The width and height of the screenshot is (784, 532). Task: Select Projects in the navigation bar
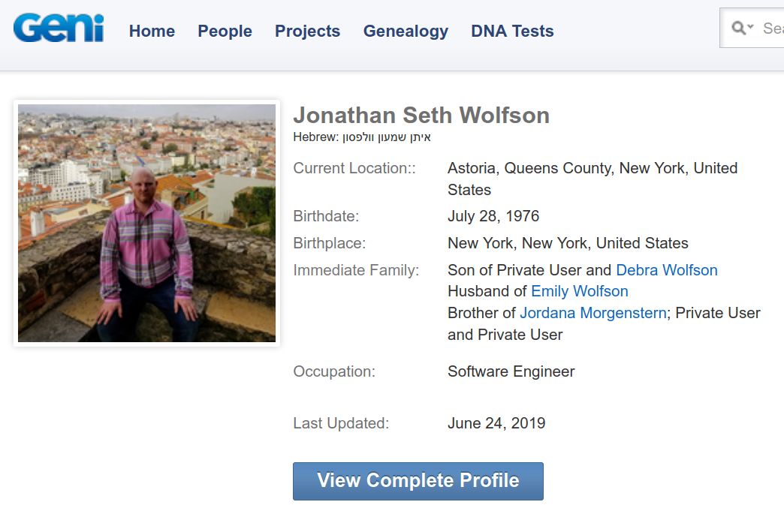[307, 31]
